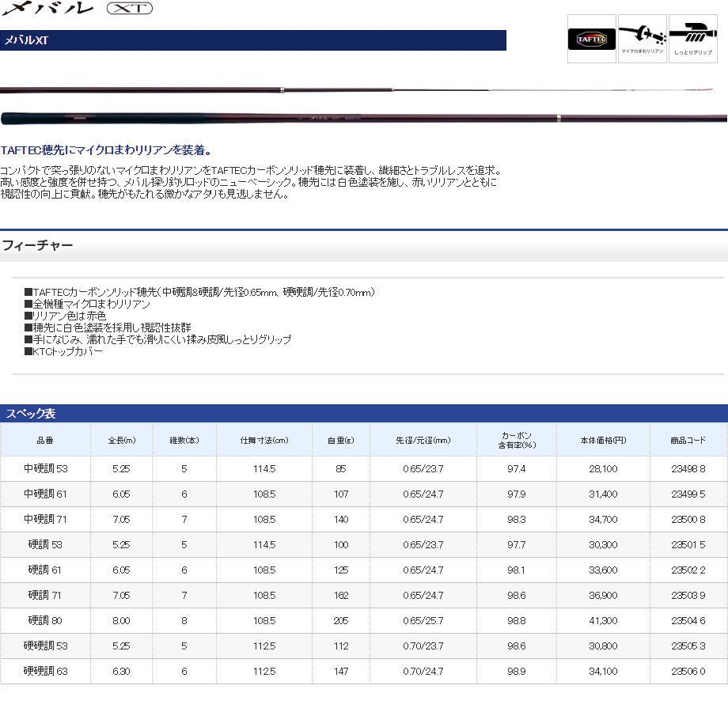Click the しっとりグリップ feature line
728x712 pixels.
[157, 339]
